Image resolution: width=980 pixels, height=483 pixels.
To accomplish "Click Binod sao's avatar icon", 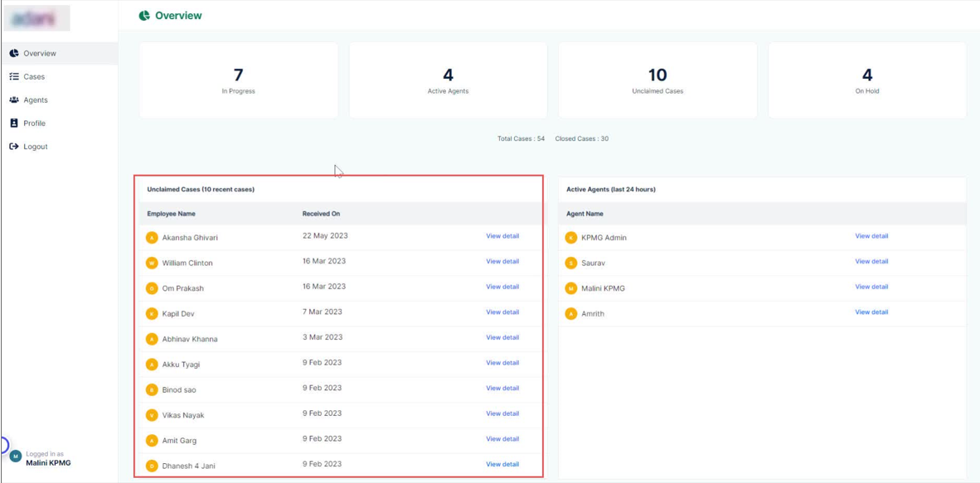I will click(x=151, y=390).
